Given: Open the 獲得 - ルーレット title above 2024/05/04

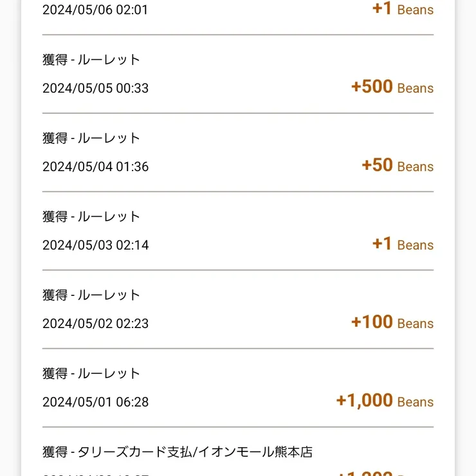Looking at the screenshot, I should point(91,138).
